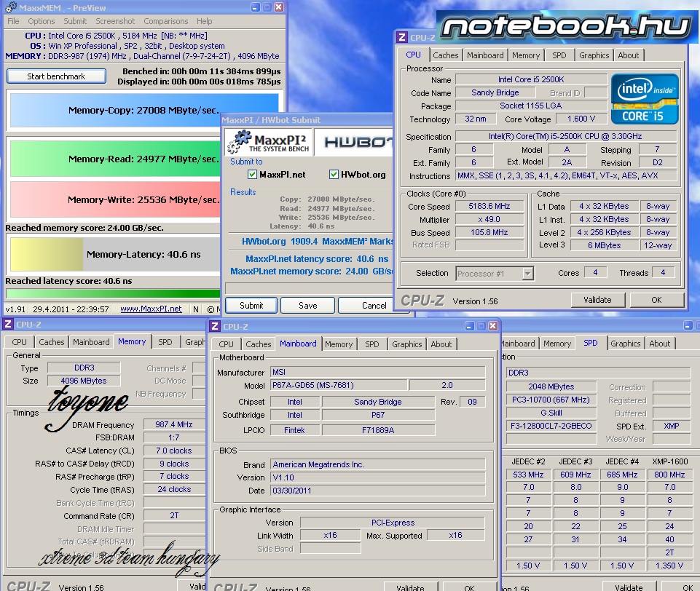Switch to Mainboard tab in CPU-Z CPU window
The height and width of the screenshot is (591, 700).
coord(485,55)
